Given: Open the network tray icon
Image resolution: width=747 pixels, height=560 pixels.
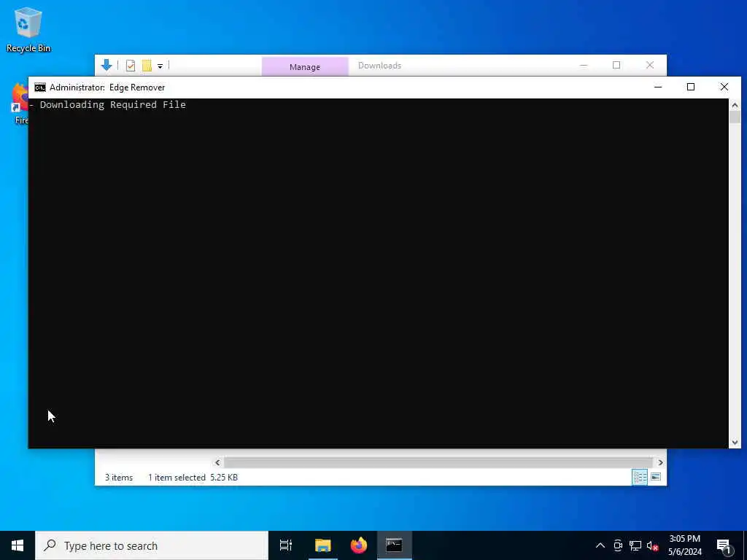Looking at the screenshot, I should (x=635, y=545).
